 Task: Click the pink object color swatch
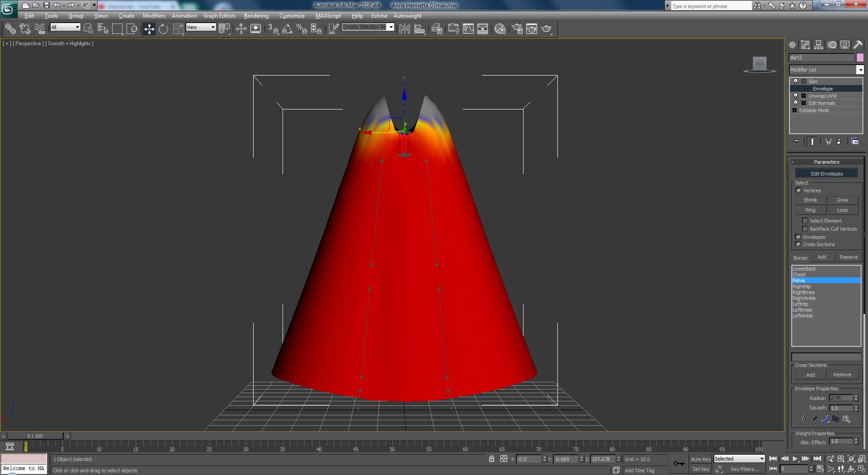coord(860,57)
